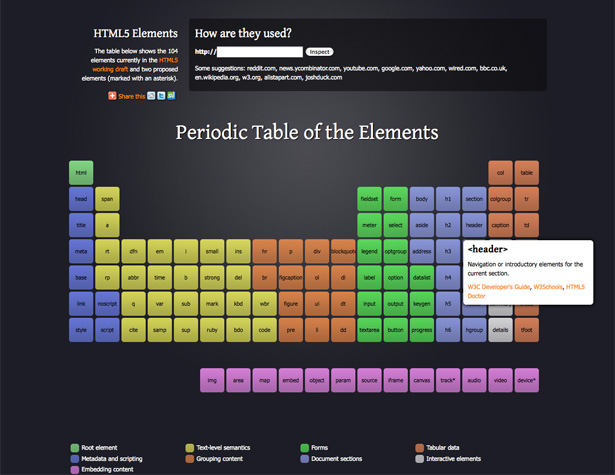Image resolution: width=615 pixels, height=475 pixels.
Task: Select the device* proposed element tile
Action: 527,380
